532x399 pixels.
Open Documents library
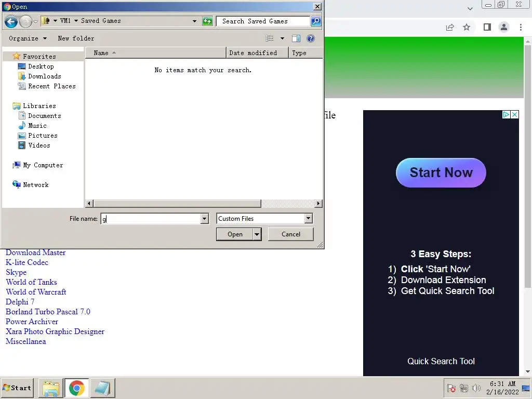point(45,116)
